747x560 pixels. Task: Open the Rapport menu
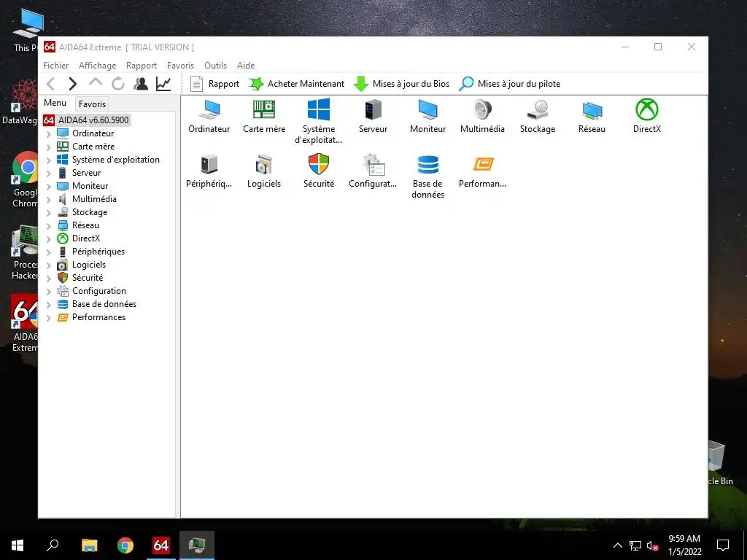pos(141,65)
